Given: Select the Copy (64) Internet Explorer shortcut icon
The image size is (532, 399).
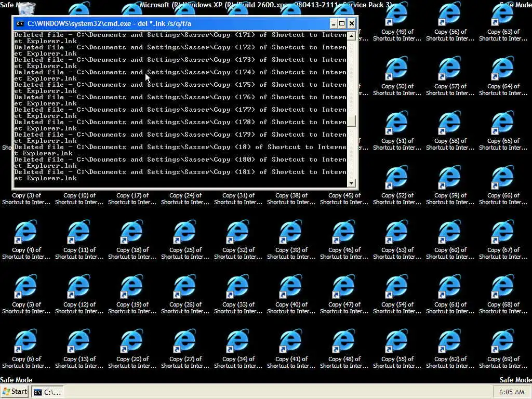Looking at the screenshot, I should coord(503,68).
